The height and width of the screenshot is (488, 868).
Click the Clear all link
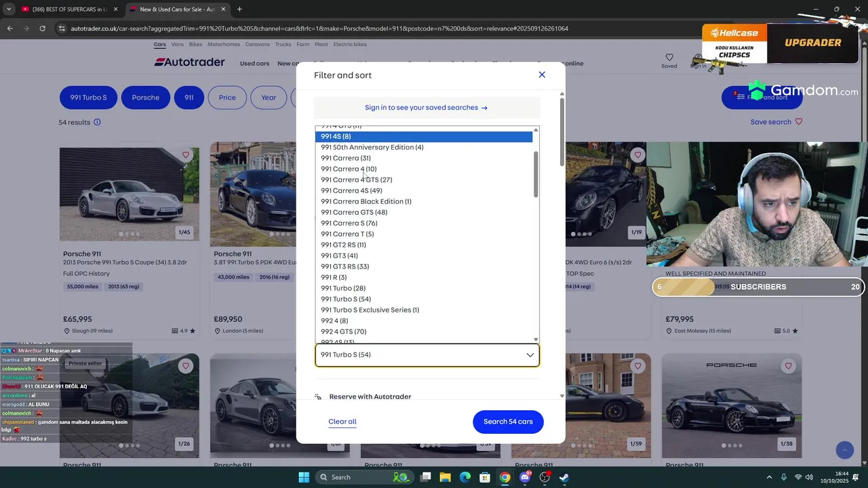click(342, 422)
